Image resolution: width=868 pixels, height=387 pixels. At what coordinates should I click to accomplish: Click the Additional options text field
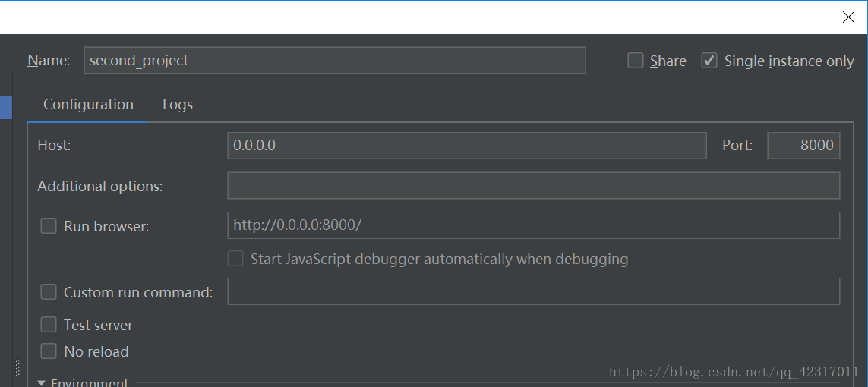point(534,185)
